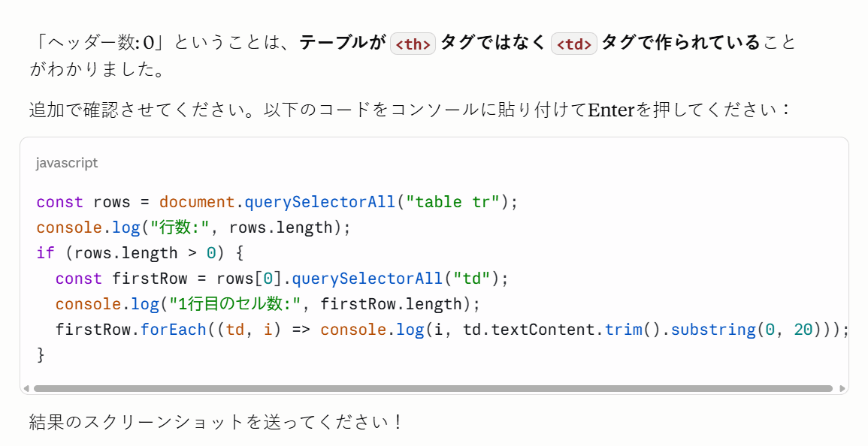
Task: Click the bold text "タグで作られている"
Action: point(681,43)
